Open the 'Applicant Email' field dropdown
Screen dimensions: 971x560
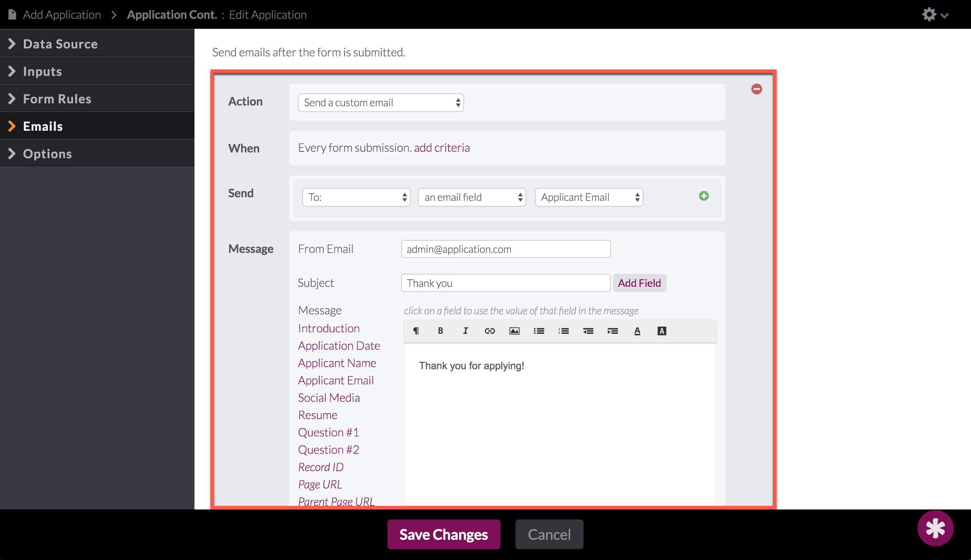[x=589, y=197]
